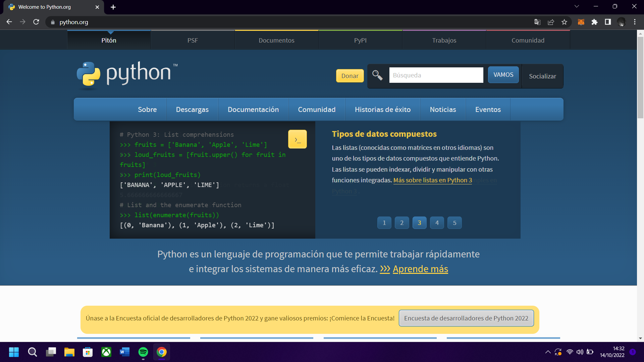Screen dimensions: 644x362
Task: Launch the interactive shell yellow button
Action: click(297, 139)
